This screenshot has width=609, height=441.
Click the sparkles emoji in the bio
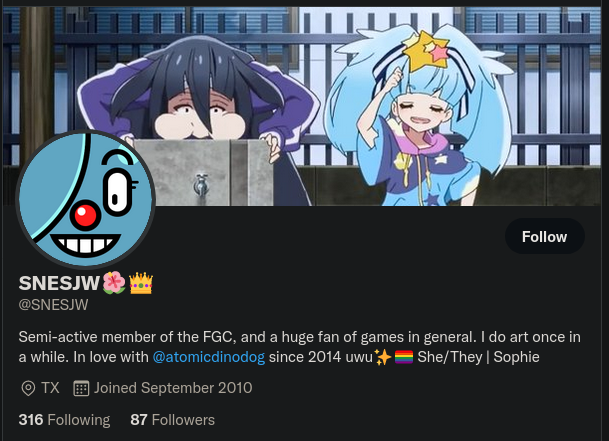coord(383,357)
